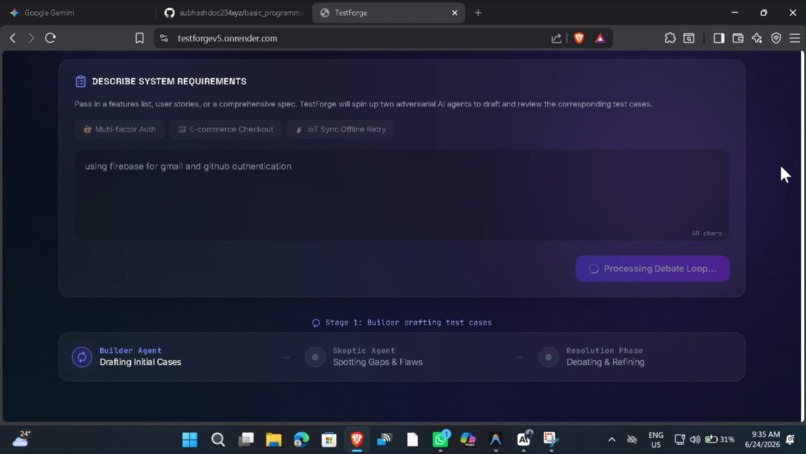Close the TestForge tab

tap(454, 13)
